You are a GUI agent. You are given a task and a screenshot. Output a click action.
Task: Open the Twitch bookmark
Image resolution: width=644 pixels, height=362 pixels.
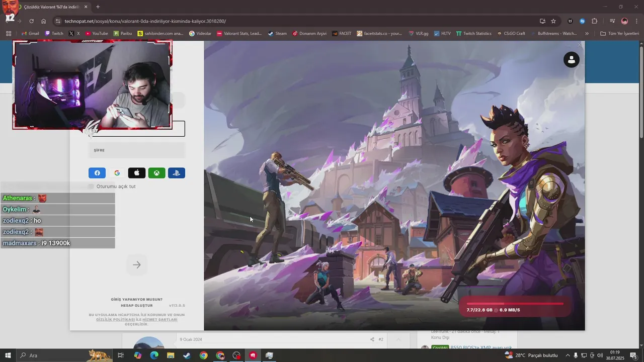[x=54, y=34]
